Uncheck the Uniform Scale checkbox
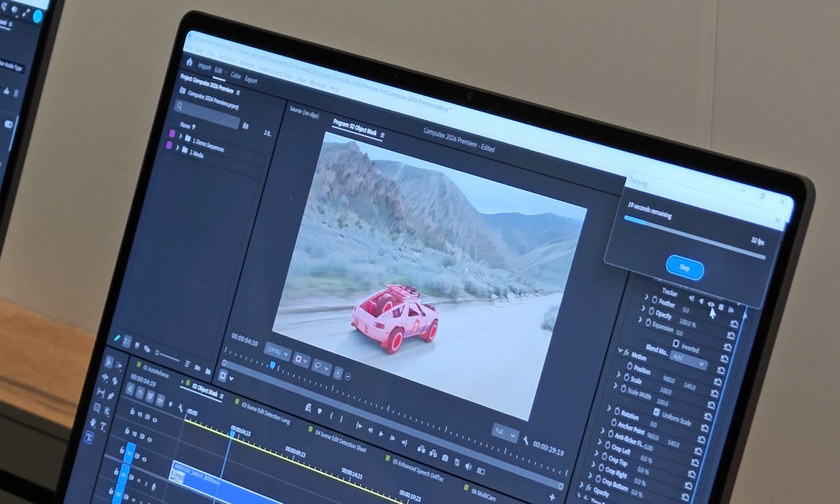The image size is (840, 504). (656, 412)
